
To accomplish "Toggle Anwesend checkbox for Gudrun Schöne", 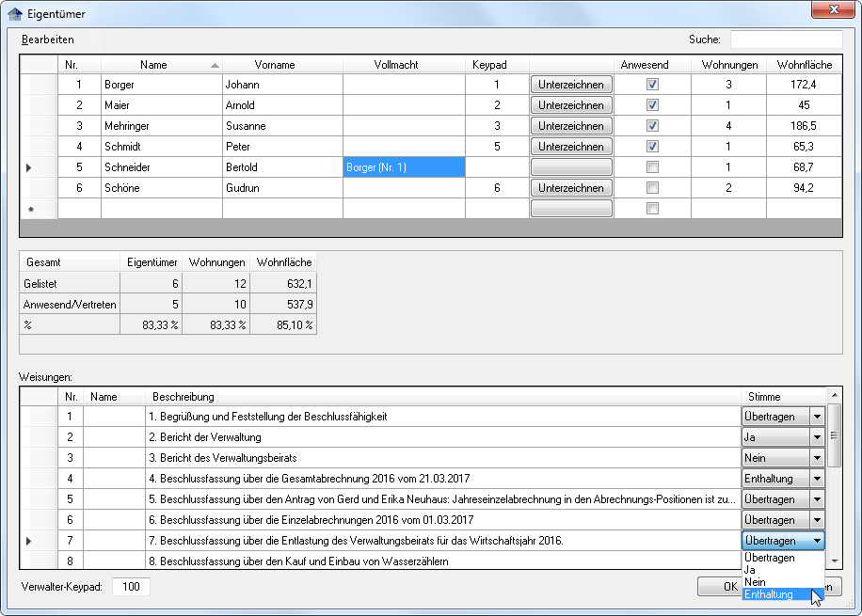I will coord(652,188).
